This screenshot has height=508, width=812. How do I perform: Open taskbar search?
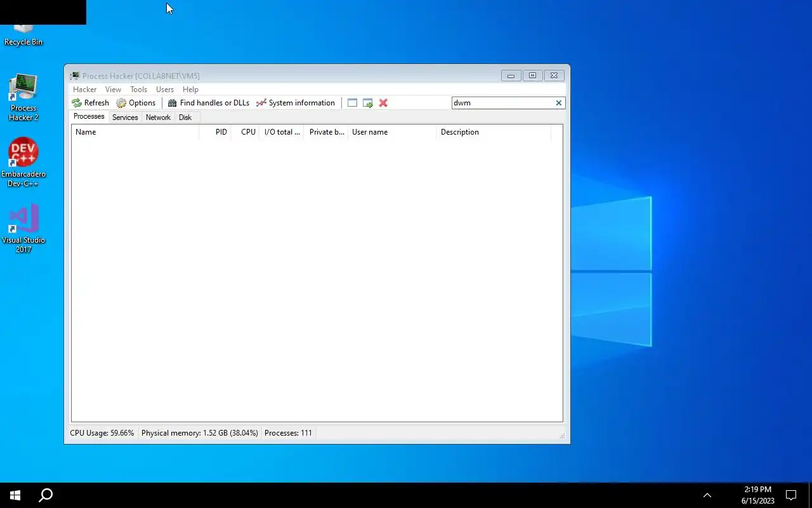46,495
